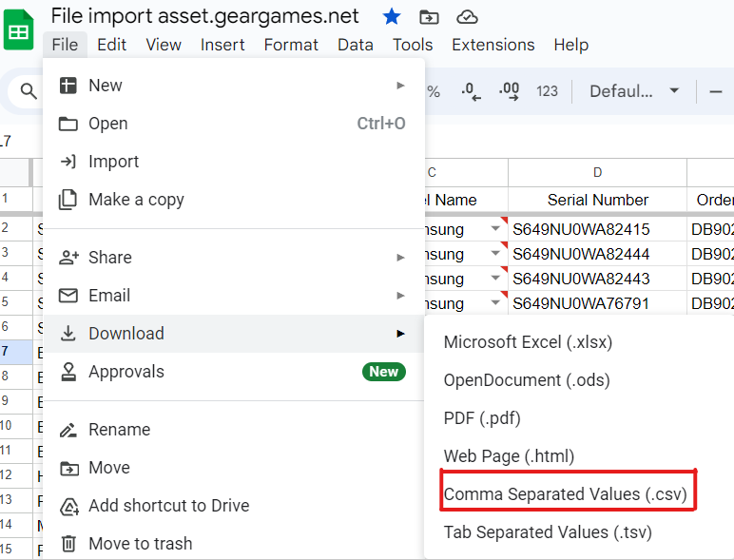Increase decimal places in toolbar
The width and height of the screenshot is (734, 560).
coord(509,91)
